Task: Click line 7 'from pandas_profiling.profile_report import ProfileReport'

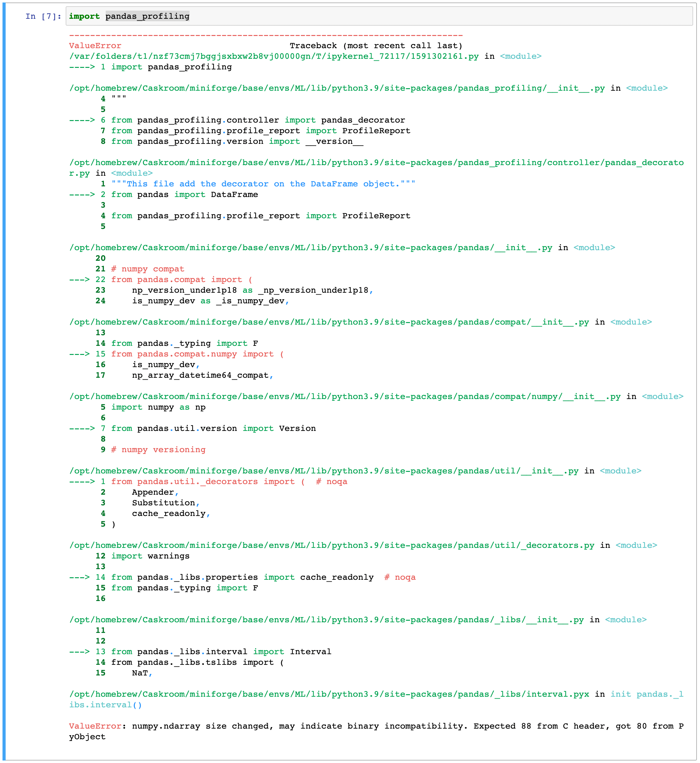Action: [261, 131]
